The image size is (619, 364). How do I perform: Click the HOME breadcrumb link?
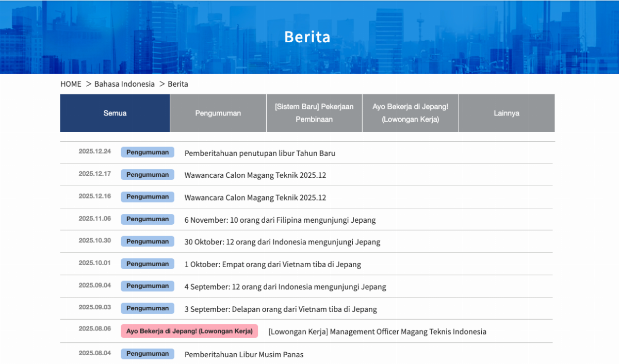71,84
